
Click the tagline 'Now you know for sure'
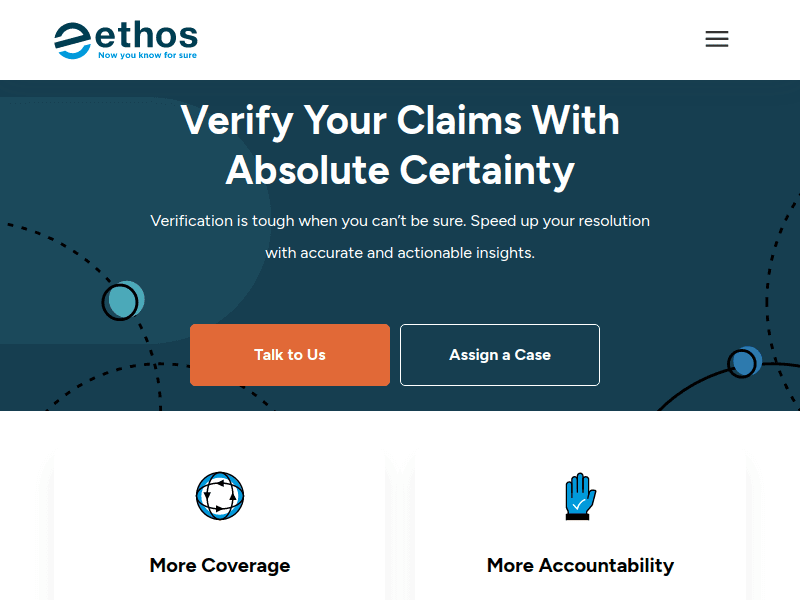point(146,56)
